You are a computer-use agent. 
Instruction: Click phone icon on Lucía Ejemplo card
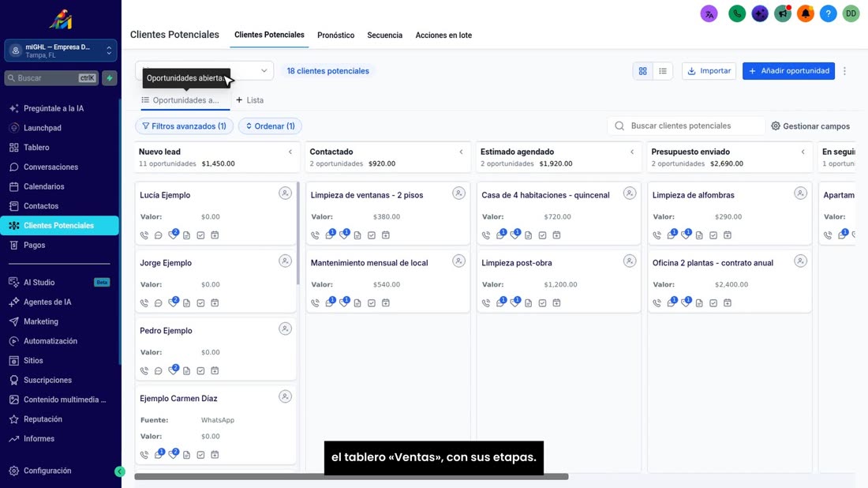tap(144, 235)
